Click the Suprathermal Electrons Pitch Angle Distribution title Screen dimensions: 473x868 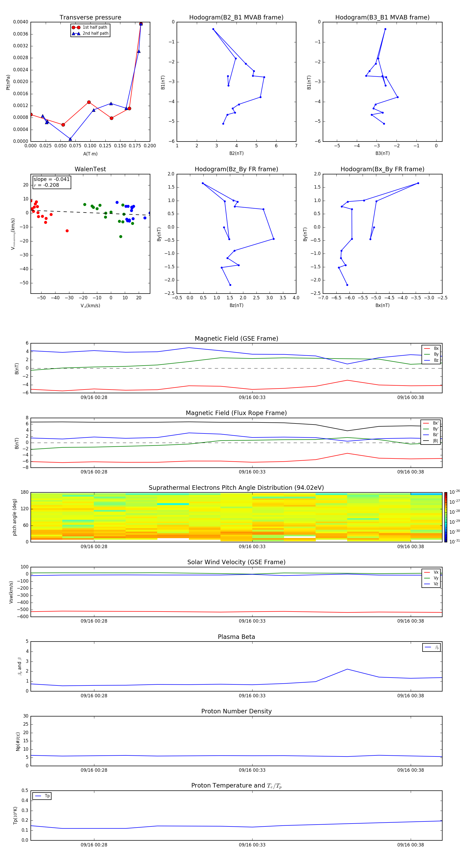tap(236, 488)
